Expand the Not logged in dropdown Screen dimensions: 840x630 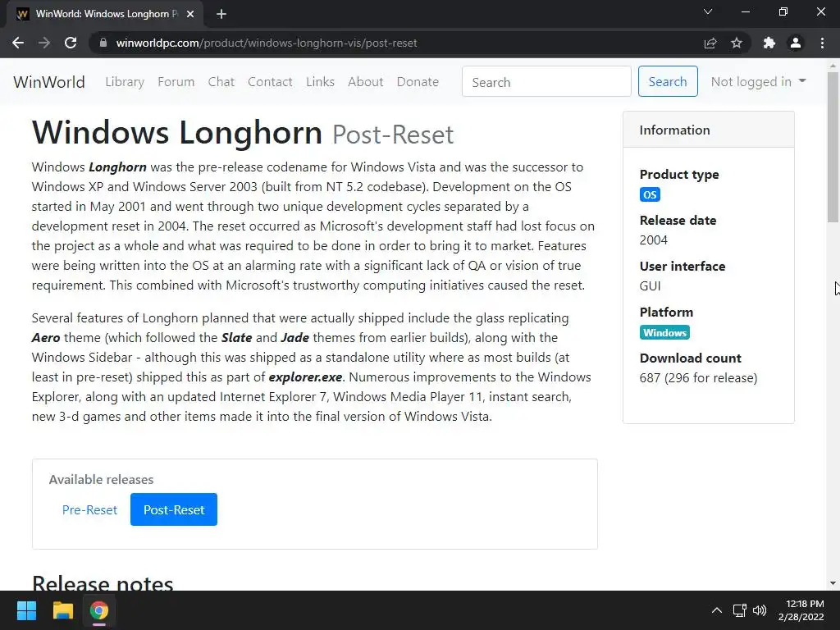[x=758, y=81]
